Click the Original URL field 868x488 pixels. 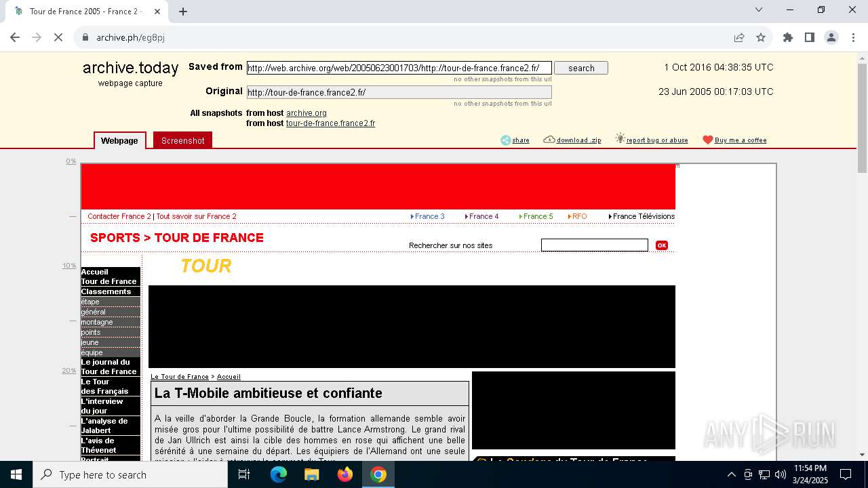coord(399,92)
